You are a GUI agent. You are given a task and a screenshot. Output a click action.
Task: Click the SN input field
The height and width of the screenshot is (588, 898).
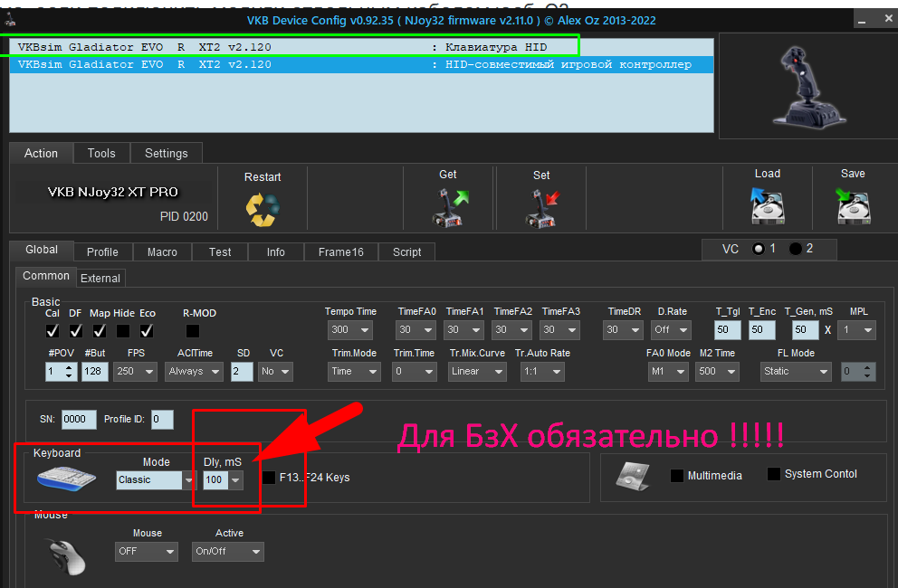click(79, 419)
